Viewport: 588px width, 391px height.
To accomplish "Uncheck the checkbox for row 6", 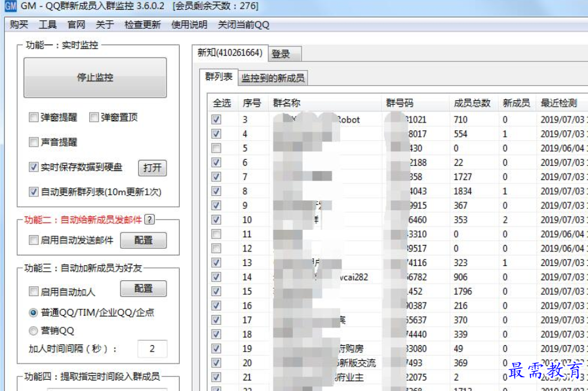I will coord(216,162).
